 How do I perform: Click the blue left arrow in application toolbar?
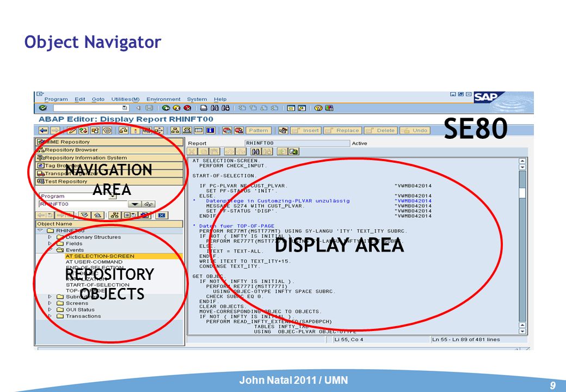point(44,130)
